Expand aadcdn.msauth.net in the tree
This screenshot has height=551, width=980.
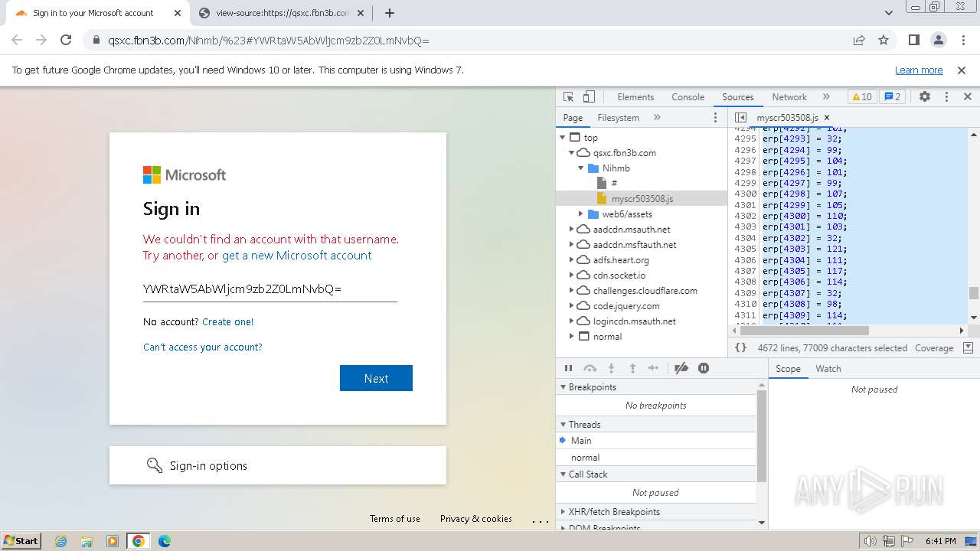tap(571, 230)
